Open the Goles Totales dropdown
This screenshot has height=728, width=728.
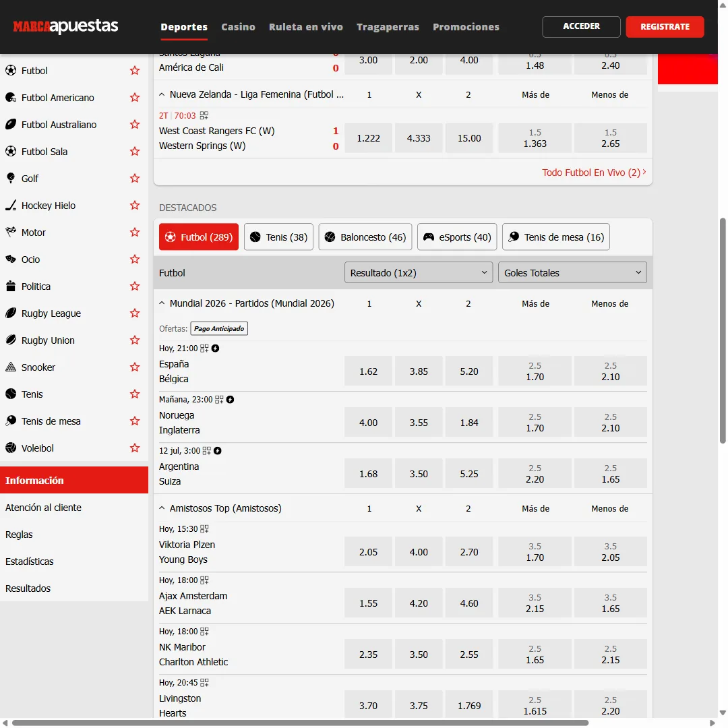point(572,272)
